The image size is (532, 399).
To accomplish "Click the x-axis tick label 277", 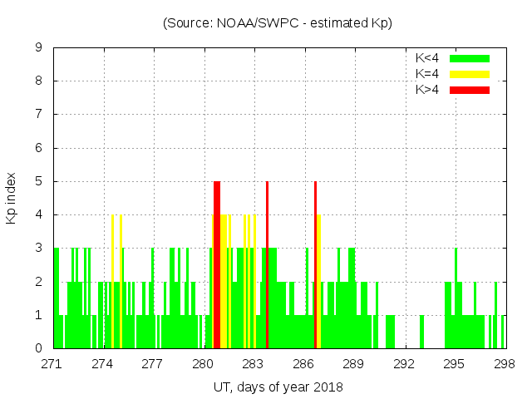I will click(153, 363).
